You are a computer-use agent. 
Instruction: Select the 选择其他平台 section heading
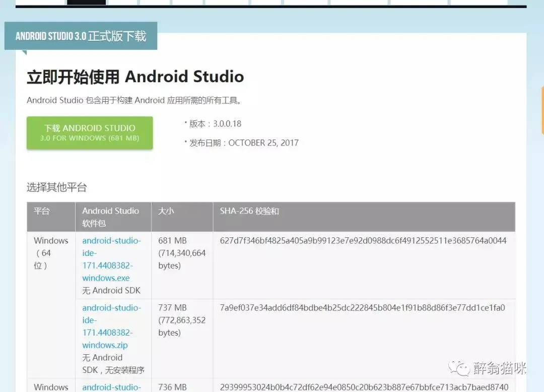coord(56,187)
